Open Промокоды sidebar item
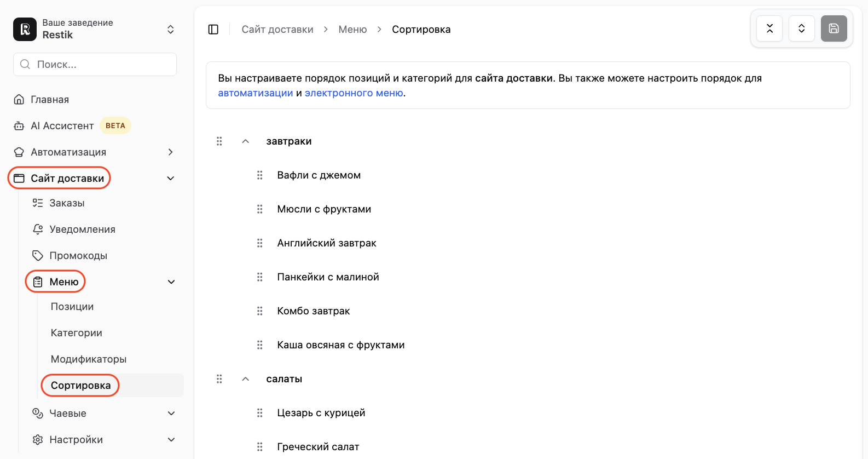 coord(78,256)
